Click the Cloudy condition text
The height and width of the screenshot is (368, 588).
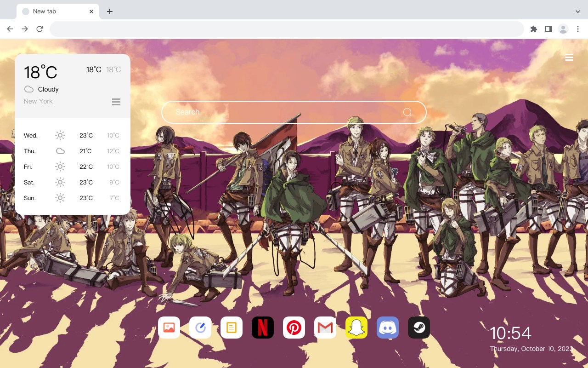[48, 89]
